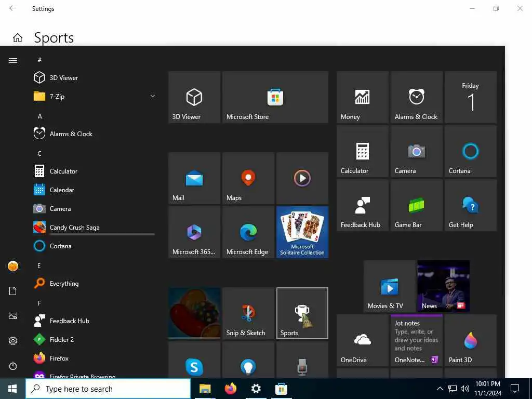Open the Microsoft Edge tile
The image size is (532, 399).
point(248,232)
